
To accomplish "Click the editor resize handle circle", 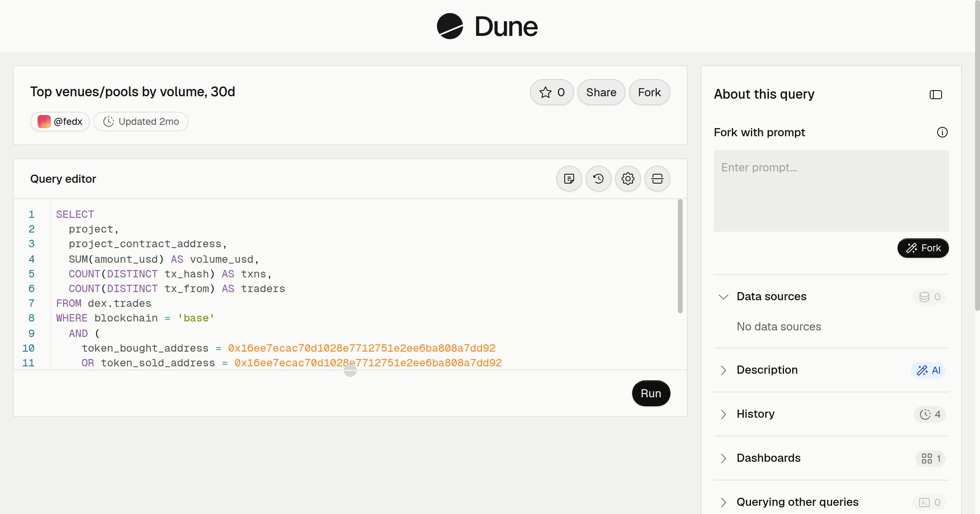I will [x=350, y=370].
